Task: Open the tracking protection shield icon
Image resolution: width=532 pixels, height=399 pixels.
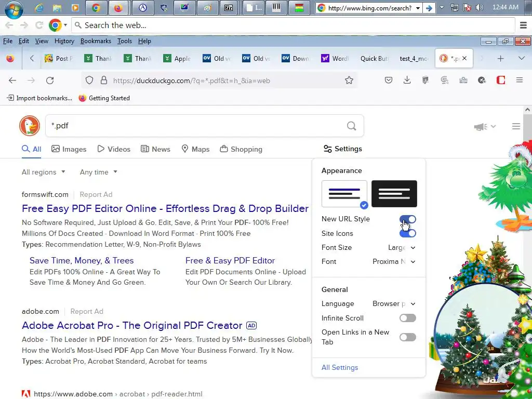Action: (x=89, y=81)
